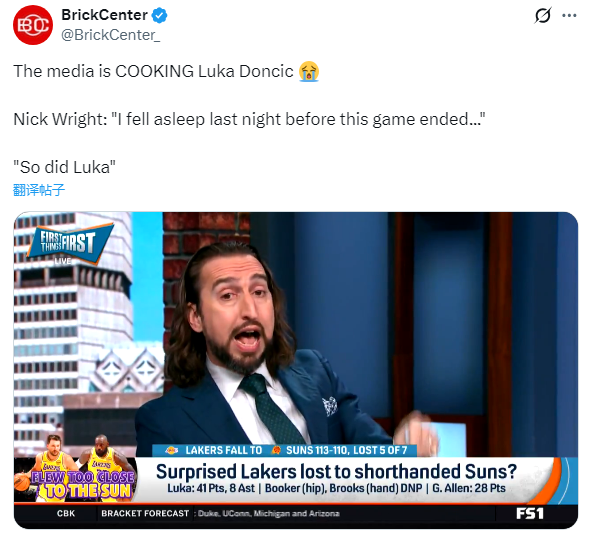
Task: Click the Bracket Forecast ticker label
Action: pos(145,514)
